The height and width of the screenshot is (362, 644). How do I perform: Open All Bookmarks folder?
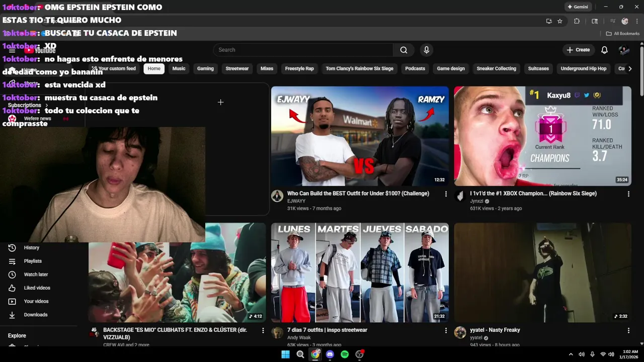[x=623, y=34]
